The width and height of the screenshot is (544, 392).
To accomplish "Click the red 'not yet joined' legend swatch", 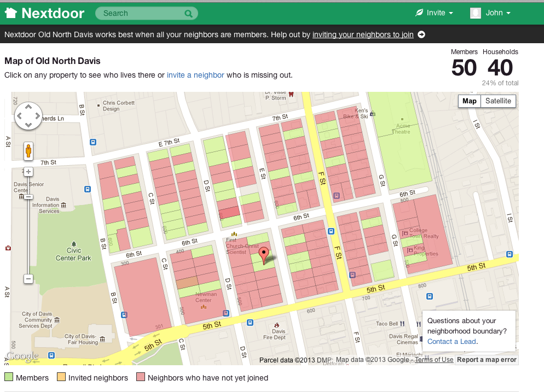I will coord(141,377).
